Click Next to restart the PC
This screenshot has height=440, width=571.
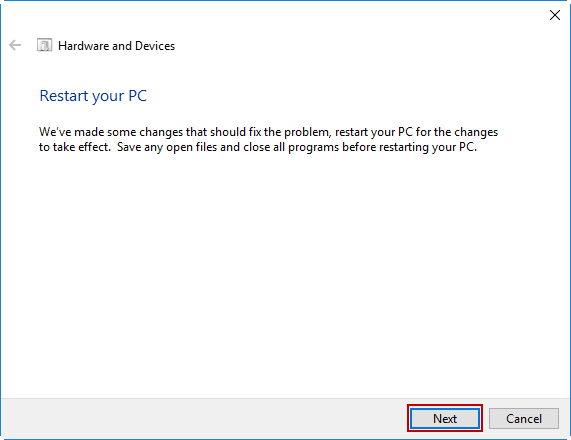click(445, 419)
